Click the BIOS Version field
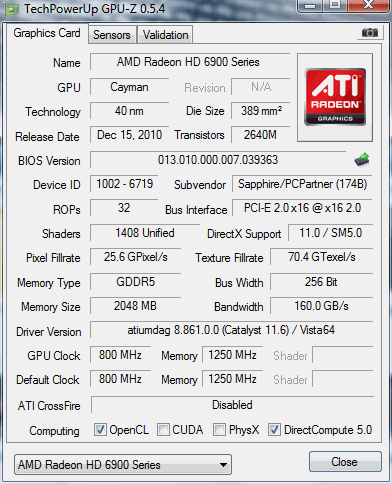The width and height of the screenshot is (392, 484). (218, 160)
